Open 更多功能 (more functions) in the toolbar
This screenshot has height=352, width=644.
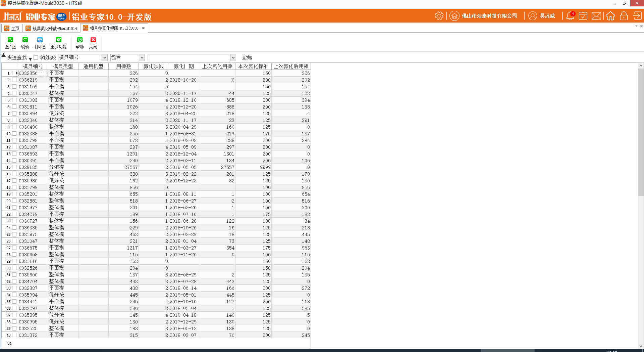point(58,40)
